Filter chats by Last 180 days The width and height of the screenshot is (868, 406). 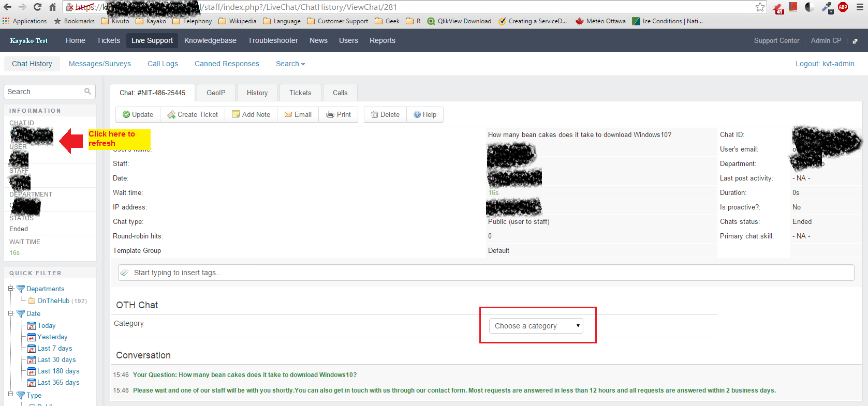point(58,371)
